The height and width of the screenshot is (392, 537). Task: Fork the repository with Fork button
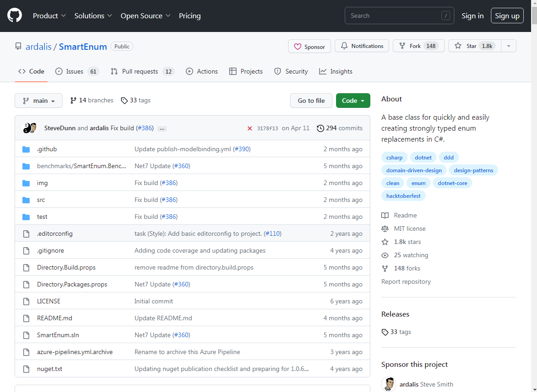[x=418, y=46]
